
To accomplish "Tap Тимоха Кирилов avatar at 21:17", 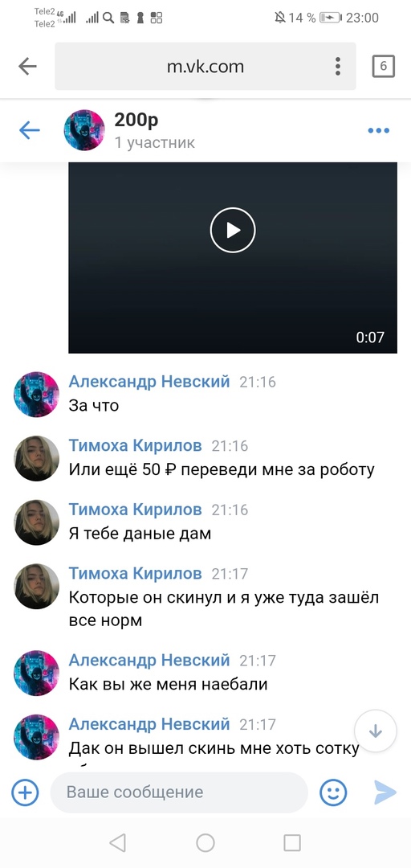I will 36,586.
